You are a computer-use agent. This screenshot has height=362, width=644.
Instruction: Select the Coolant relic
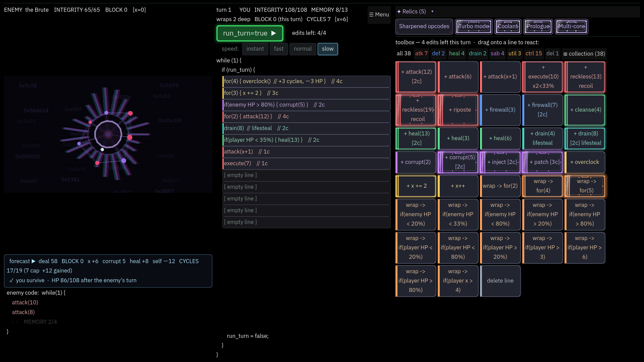pos(508,26)
